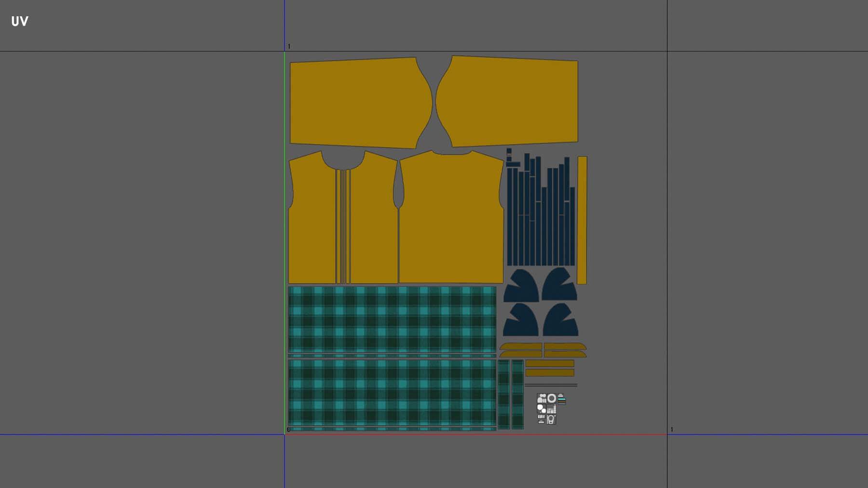Select the right vertical plaid strip island
868x488 pixels.
coord(517,394)
